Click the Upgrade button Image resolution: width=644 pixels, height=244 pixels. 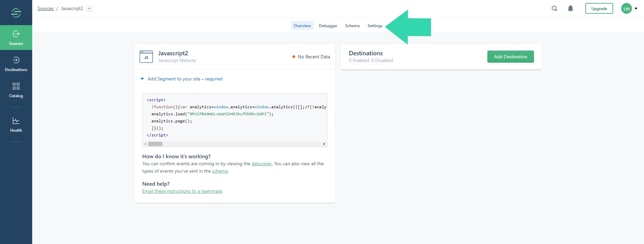coord(599,9)
